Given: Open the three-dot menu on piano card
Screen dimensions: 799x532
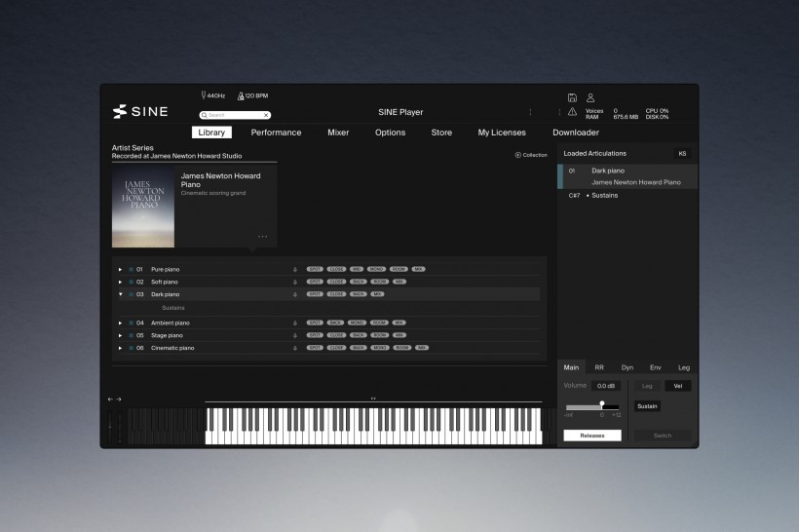Looking at the screenshot, I should (262, 236).
